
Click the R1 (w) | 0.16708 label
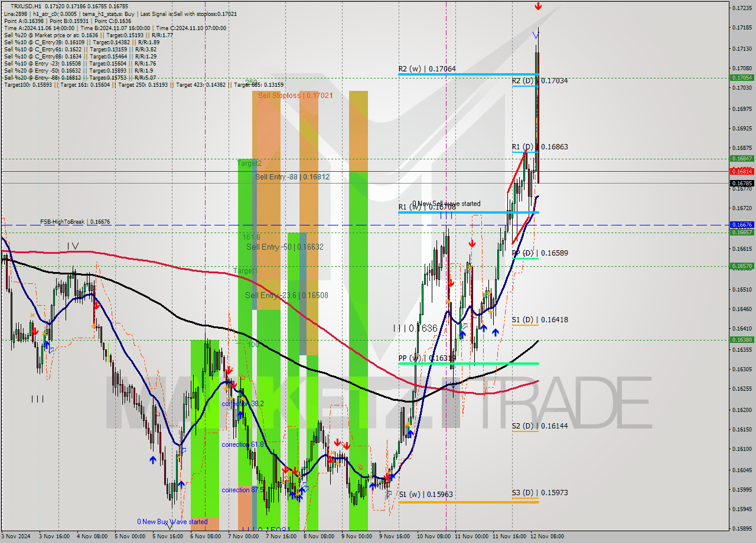427,207
